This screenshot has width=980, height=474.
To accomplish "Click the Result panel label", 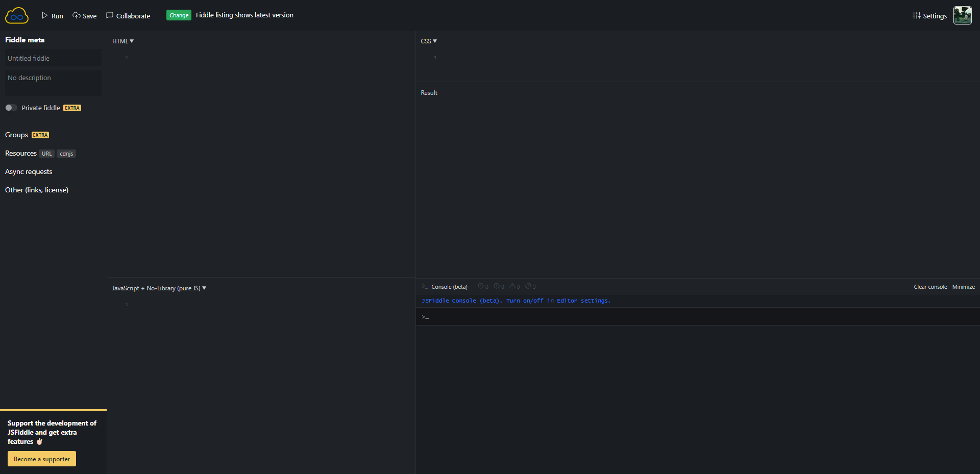I will click(429, 93).
